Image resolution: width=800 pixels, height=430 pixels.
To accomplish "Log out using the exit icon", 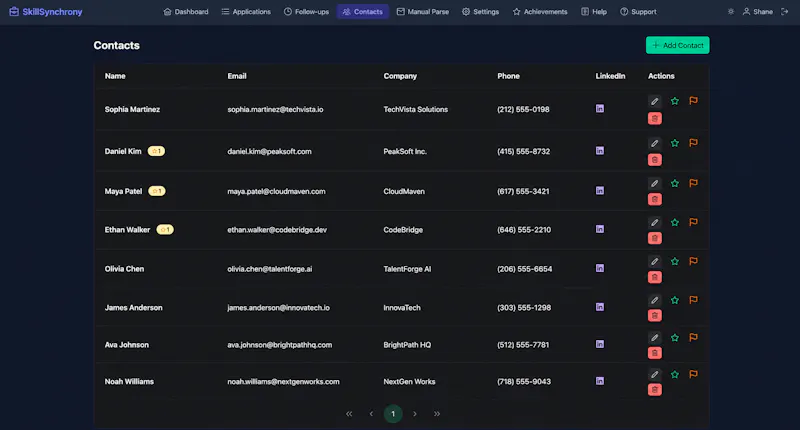I will [785, 11].
